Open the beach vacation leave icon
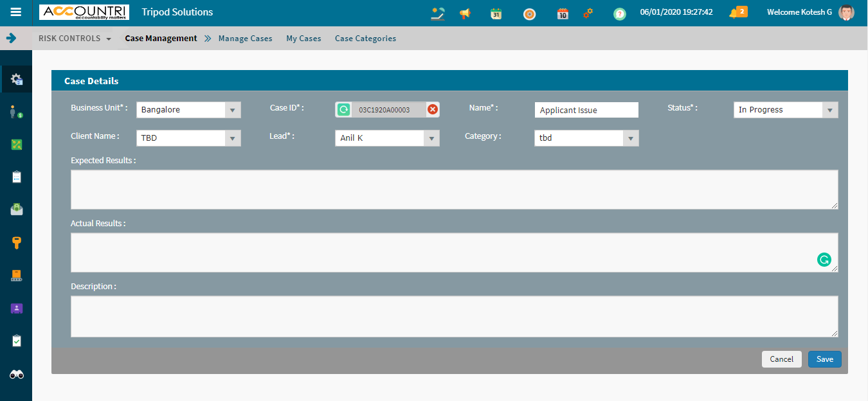This screenshot has height=401, width=868. point(439,13)
